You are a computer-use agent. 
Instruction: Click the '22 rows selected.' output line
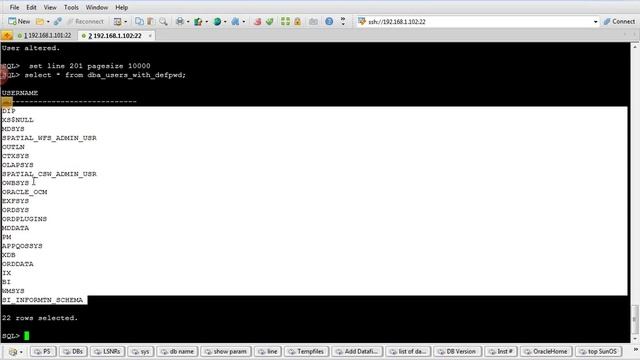(x=40, y=318)
